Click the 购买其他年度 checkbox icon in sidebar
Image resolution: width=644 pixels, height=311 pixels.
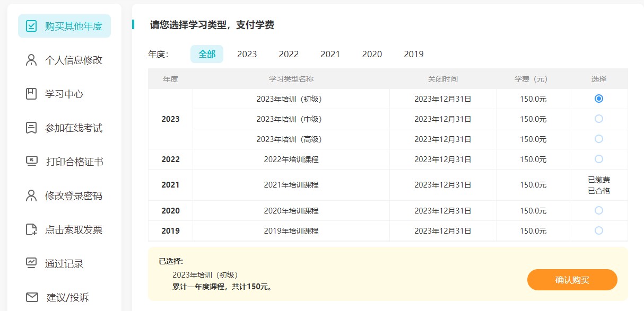(31, 26)
